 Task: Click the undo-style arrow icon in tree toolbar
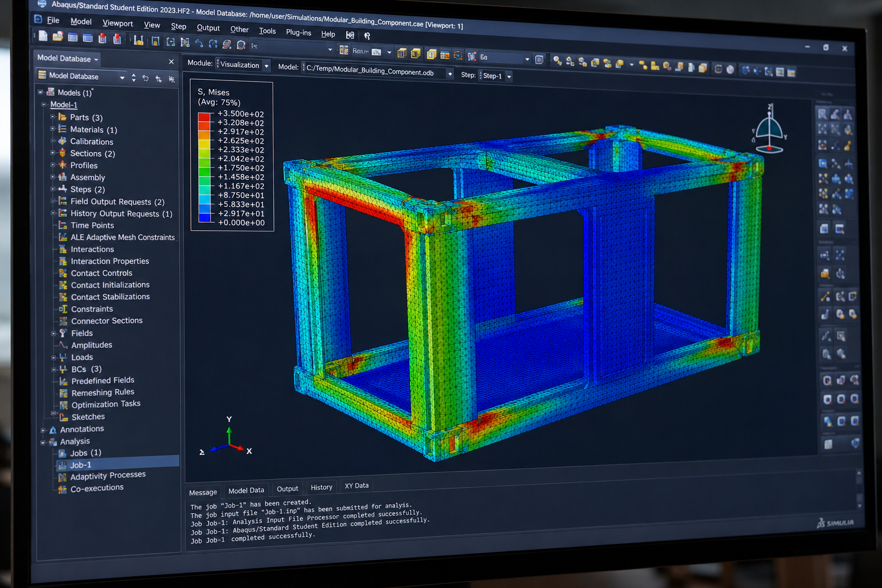point(145,78)
